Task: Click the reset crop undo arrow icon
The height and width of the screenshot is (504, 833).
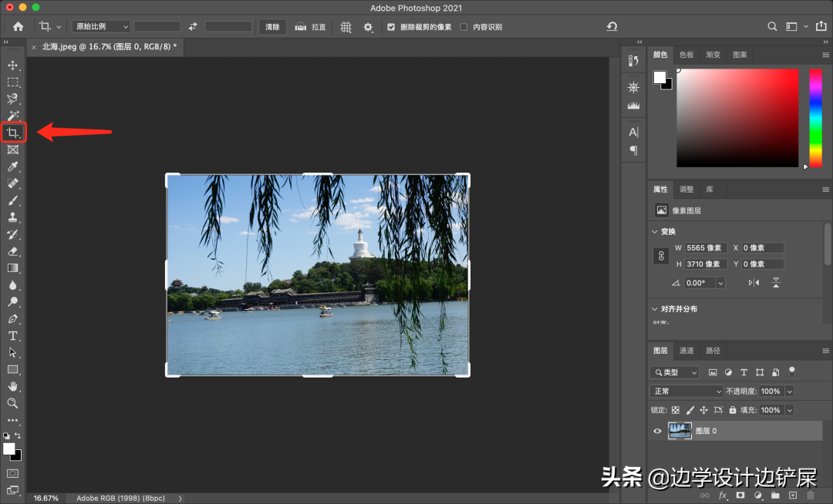Action: click(612, 27)
